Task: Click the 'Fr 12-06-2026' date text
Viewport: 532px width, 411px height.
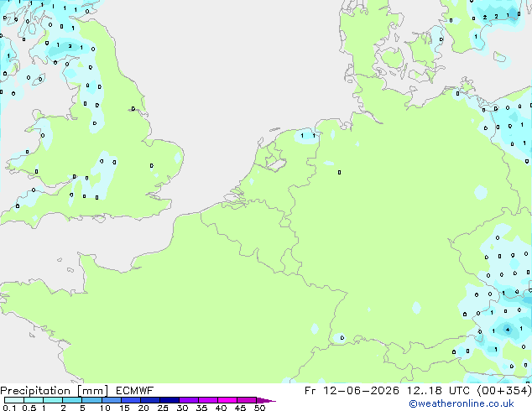Action: click(x=352, y=391)
